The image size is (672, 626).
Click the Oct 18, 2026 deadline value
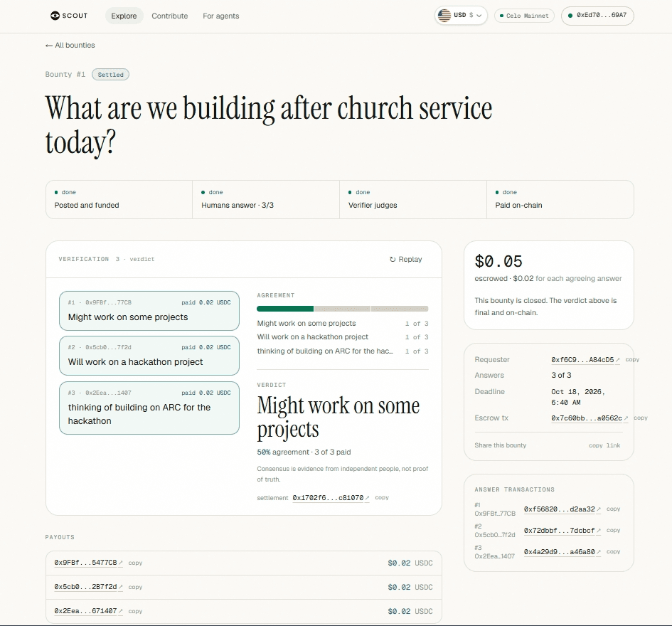click(x=577, y=397)
